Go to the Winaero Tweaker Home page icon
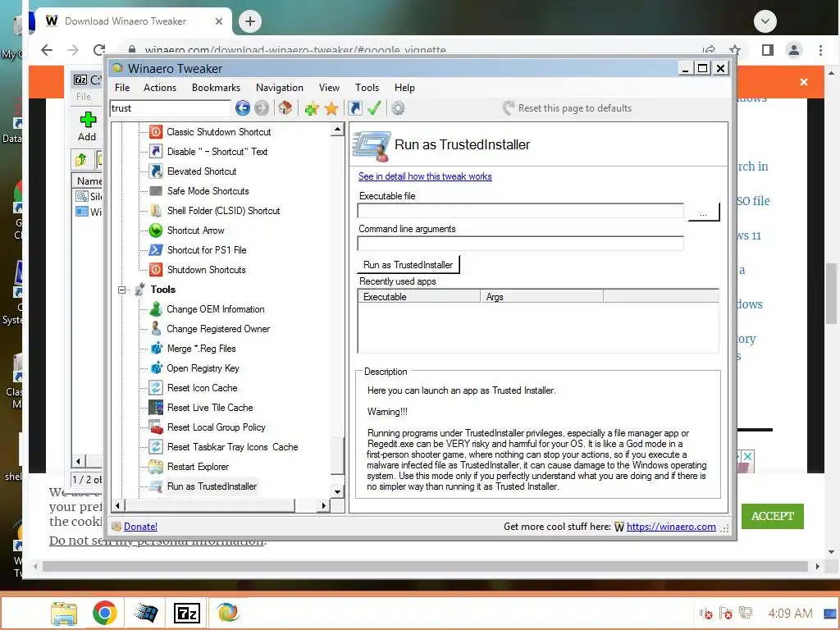Screen dimensions: 840x630 pyautogui.click(x=285, y=108)
